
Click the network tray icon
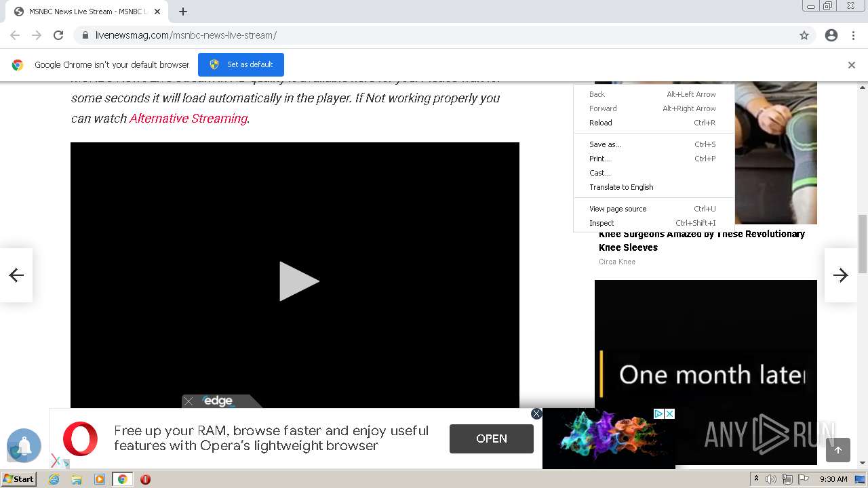click(x=787, y=479)
